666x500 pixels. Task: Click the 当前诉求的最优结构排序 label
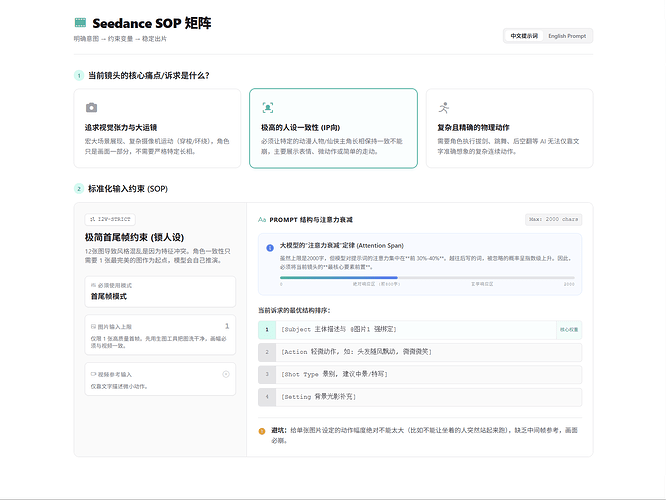click(x=294, y=311)
